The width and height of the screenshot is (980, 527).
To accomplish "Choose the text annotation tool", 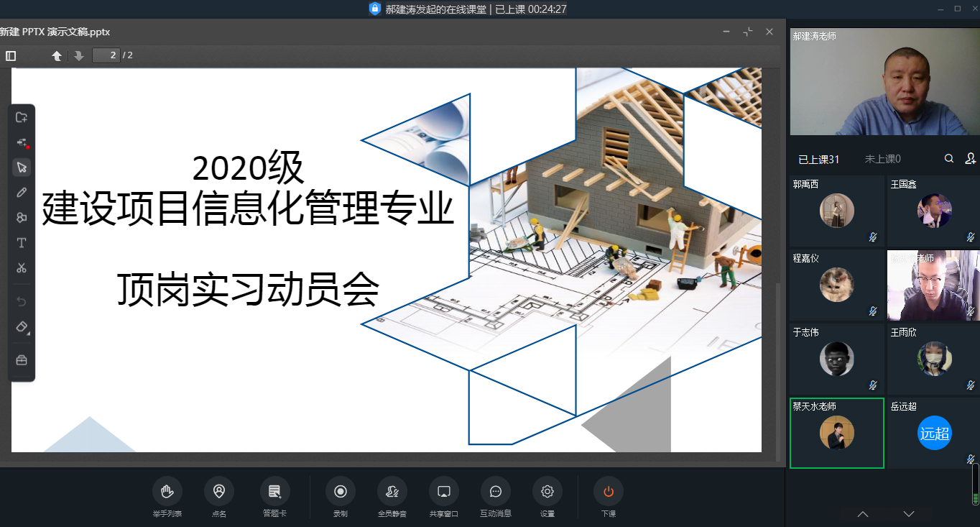I will tap(22, 243).
